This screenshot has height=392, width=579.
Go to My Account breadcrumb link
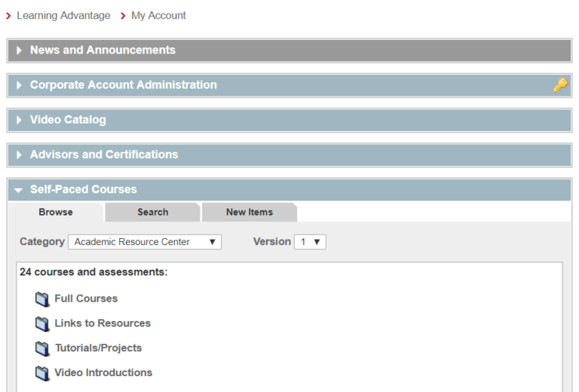coord(158,16)
